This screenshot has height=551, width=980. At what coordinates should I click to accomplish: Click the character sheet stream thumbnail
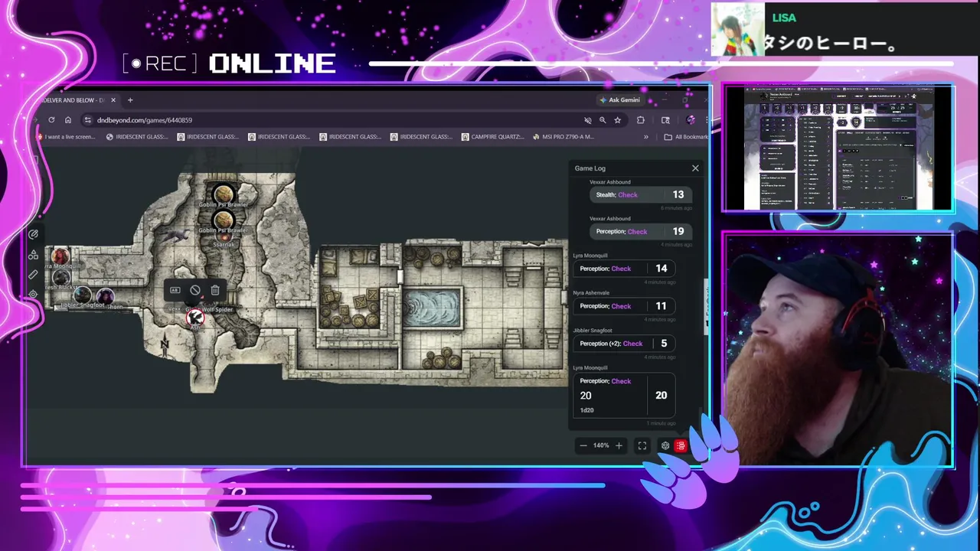pyautogui.click(x=838, y=148)
